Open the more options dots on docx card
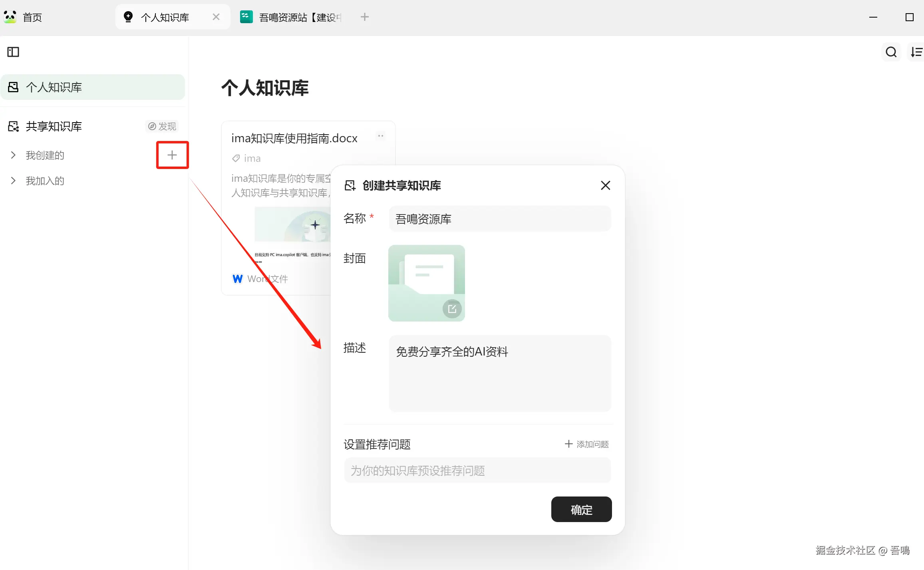This screenshot has height=570, width=924. coord(381,136)
